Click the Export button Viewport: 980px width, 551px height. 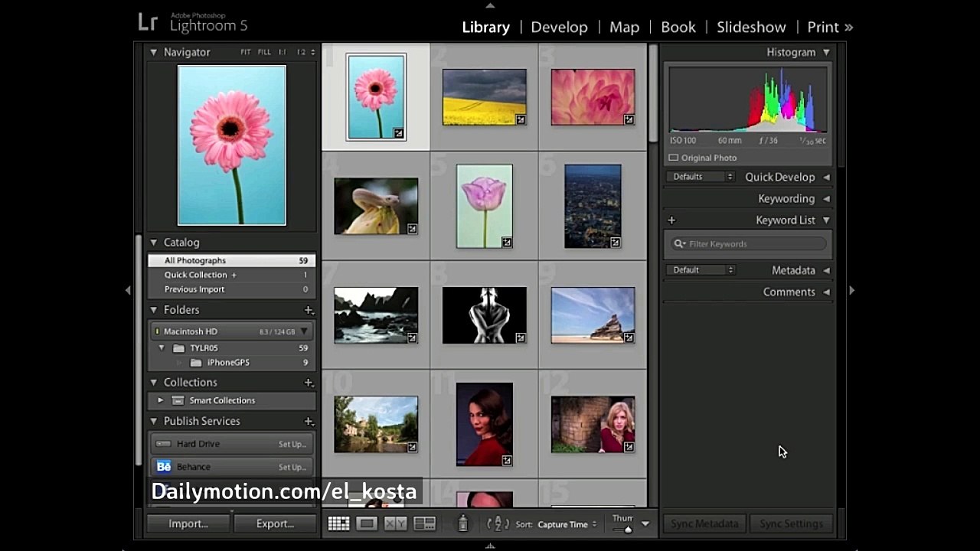(x=275, y=523)
